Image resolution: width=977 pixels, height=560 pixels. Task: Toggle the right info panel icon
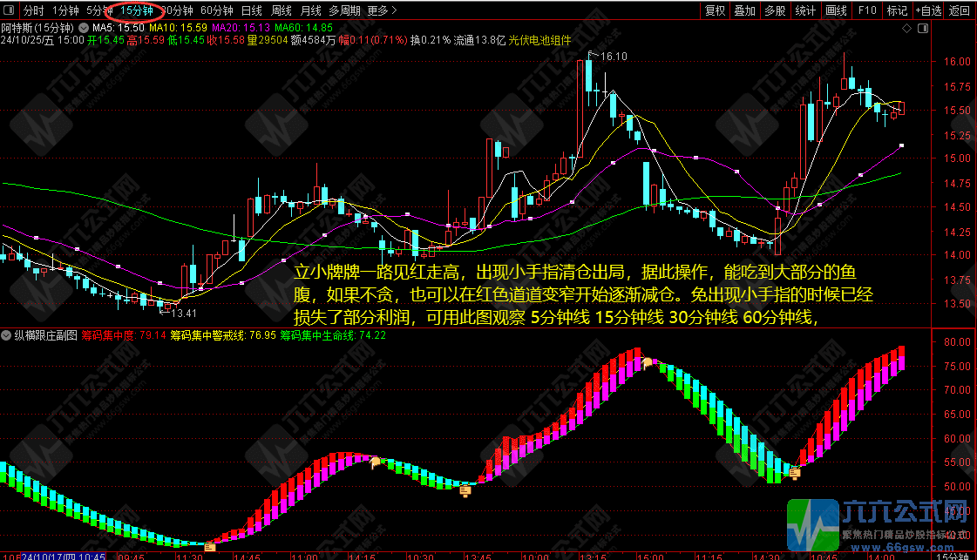tap(923, 29)
